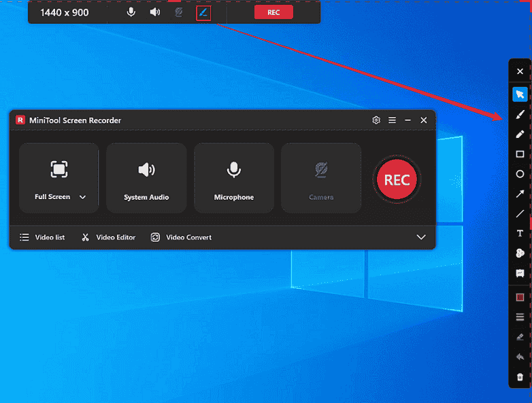Select the numbered step marker tool

[x=520, y=253]
